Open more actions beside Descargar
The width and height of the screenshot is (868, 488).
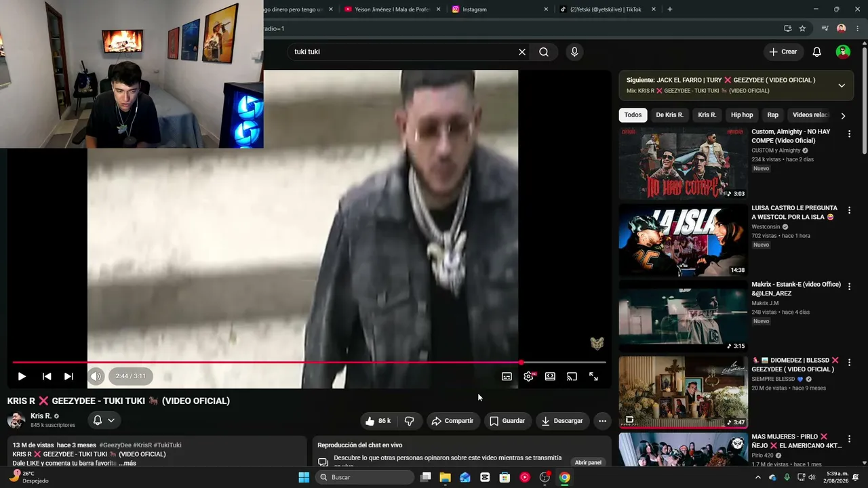602,421
